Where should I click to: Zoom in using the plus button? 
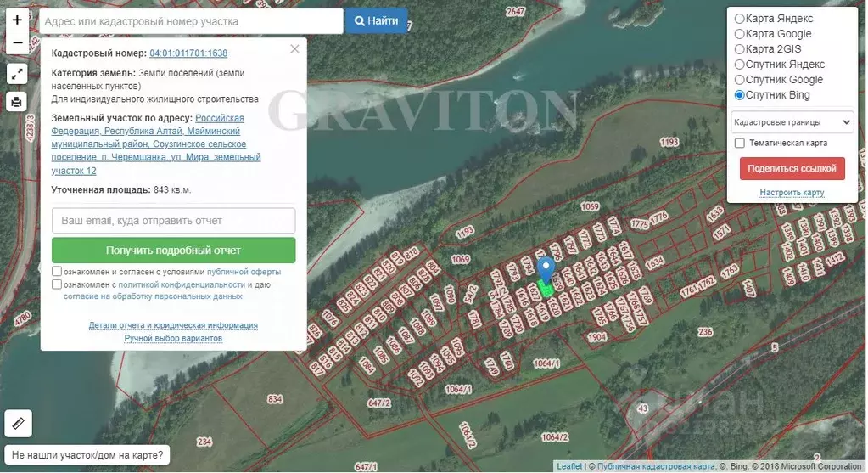(17, 20)
